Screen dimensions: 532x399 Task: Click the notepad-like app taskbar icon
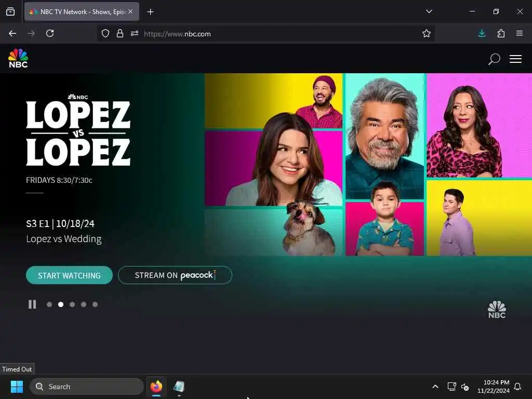tap(179, 387)
